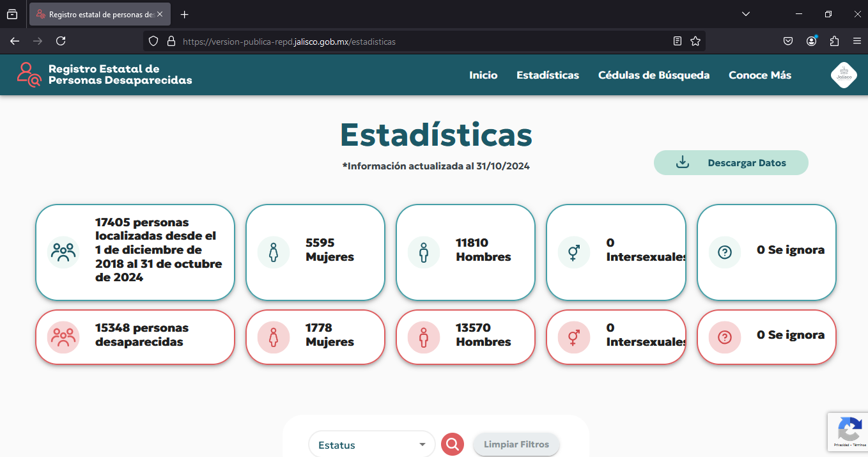Screen dimensions: 868x457
Task: Expand the list all tabs chevron
Action: pyautogui.click(x=745, y=14)
